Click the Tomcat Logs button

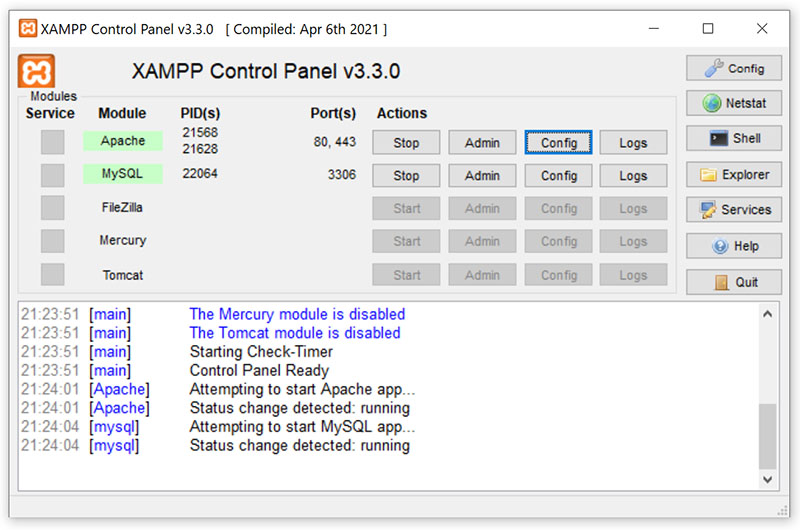(633, 275)
